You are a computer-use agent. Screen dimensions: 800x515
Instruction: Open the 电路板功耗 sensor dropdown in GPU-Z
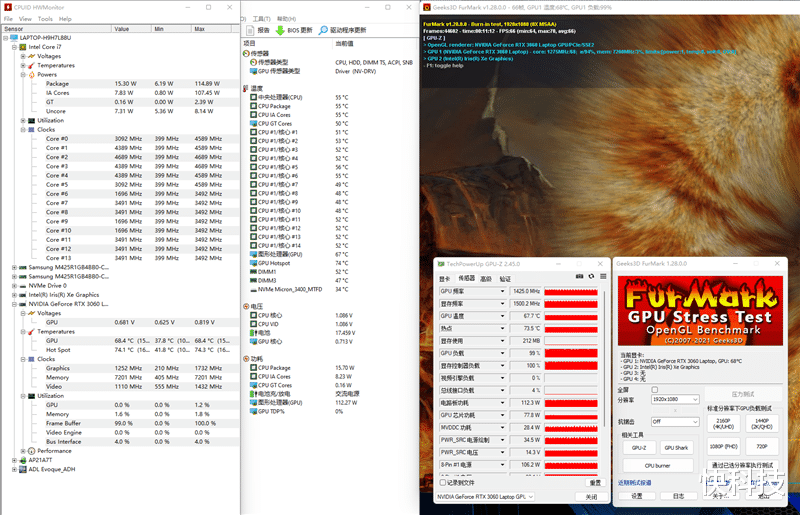pos(502,403)
